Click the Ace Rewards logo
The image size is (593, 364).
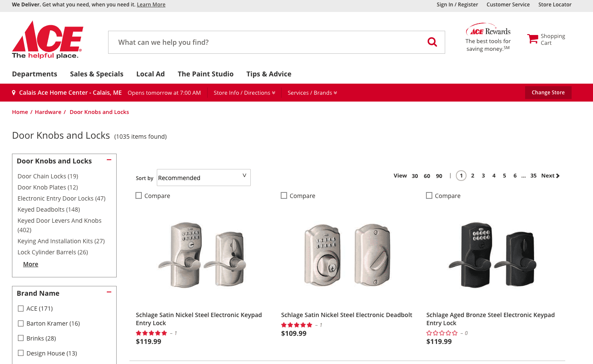point(488,30)
